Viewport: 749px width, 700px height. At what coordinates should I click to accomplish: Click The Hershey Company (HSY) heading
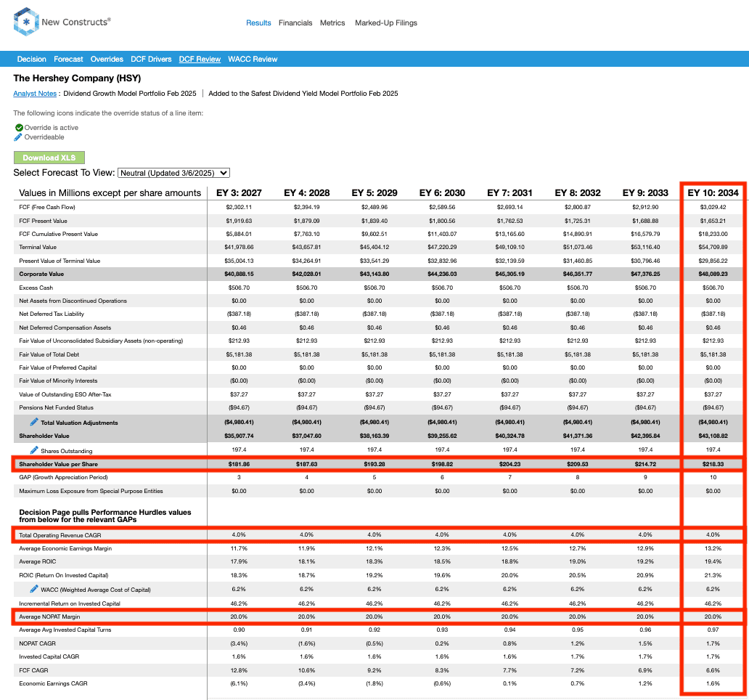77,78
